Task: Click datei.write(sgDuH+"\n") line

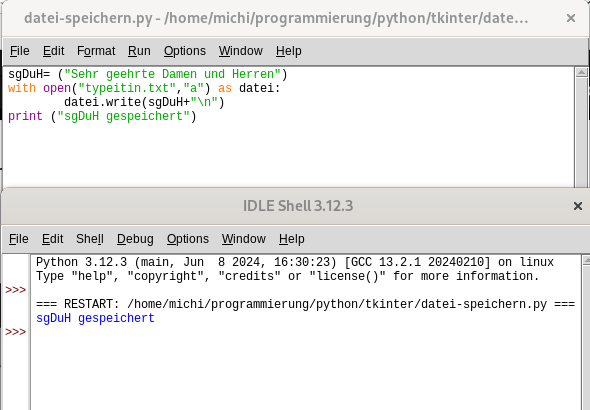Action: click(x=144, y=102)
